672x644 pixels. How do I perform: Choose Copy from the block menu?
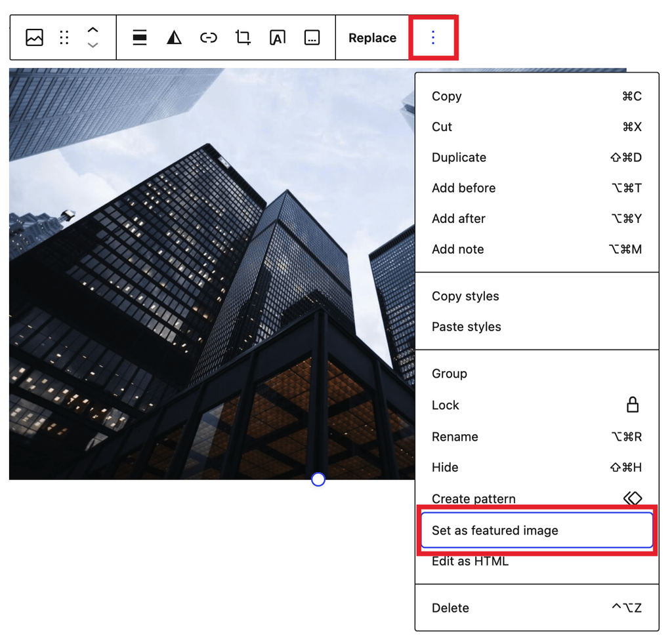click(x=537, y=96)
